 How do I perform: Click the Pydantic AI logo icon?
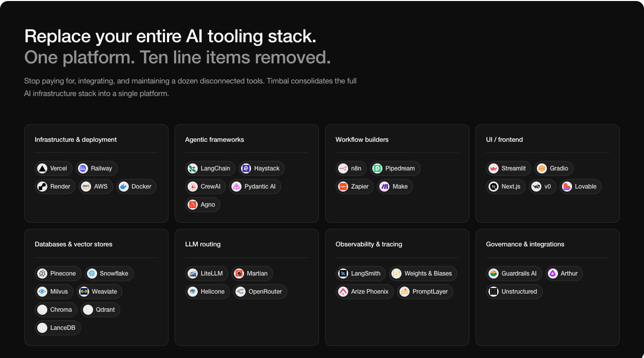tap(236, 187)
